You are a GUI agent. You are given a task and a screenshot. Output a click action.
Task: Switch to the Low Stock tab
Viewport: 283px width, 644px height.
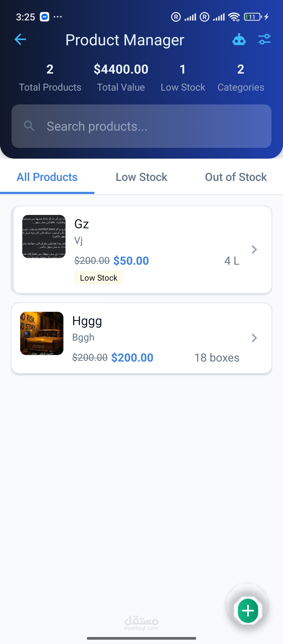point(141,177)
